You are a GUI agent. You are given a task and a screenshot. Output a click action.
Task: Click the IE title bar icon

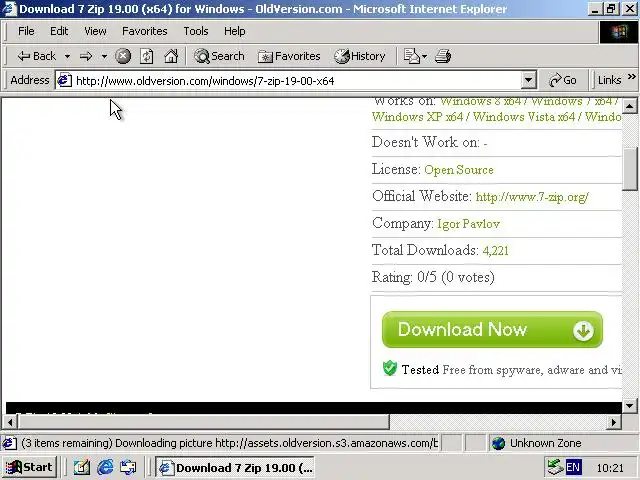click(10, 9)
